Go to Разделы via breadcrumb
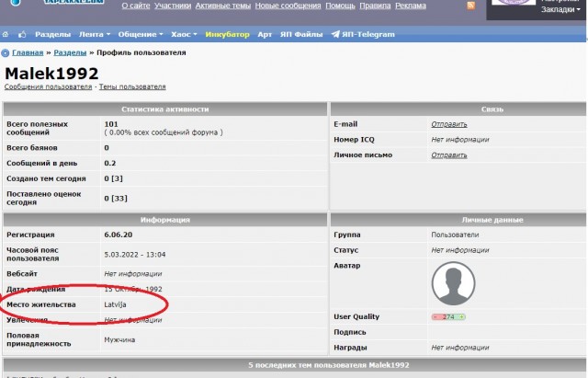The image size is (588, 378). 70,52
